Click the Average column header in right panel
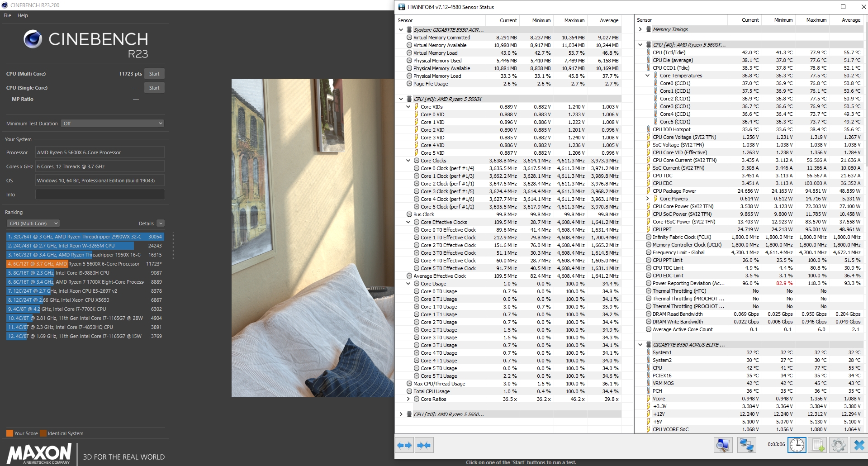 [x=846, y=20]
